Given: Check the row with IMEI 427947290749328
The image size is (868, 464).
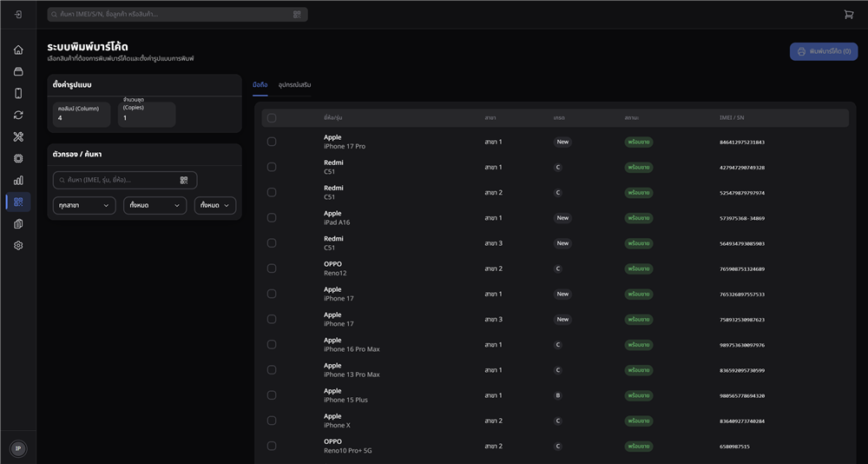Looking at the screenshot, I should pos(271,167).
